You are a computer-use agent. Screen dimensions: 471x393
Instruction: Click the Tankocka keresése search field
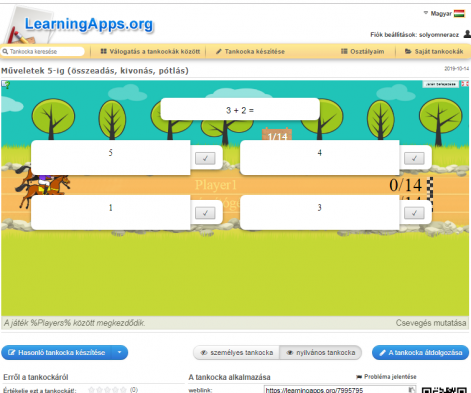coord(43,51)
